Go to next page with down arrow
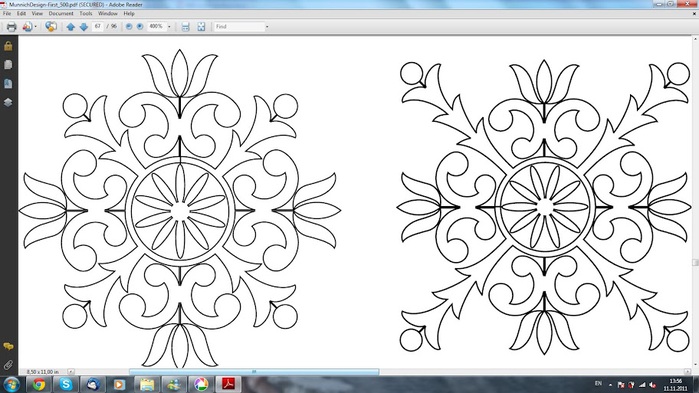 pyautogui.click(x=83, y=27)
